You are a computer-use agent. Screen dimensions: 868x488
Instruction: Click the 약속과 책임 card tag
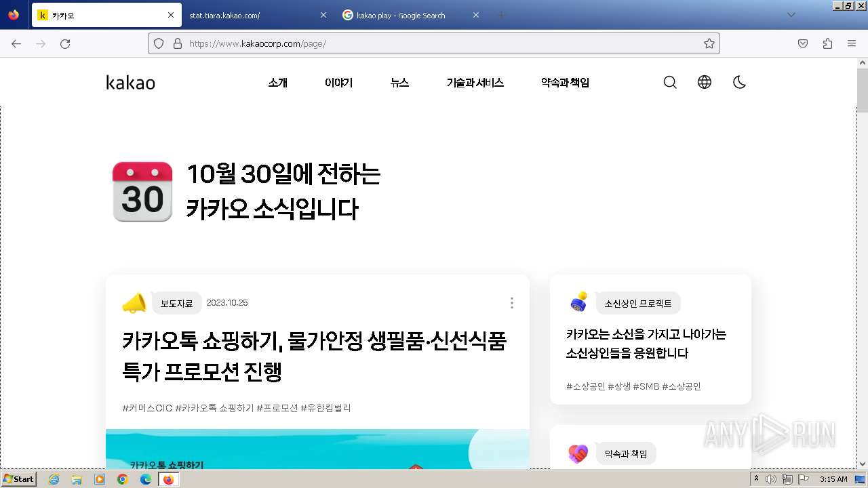tap(626, 453)
